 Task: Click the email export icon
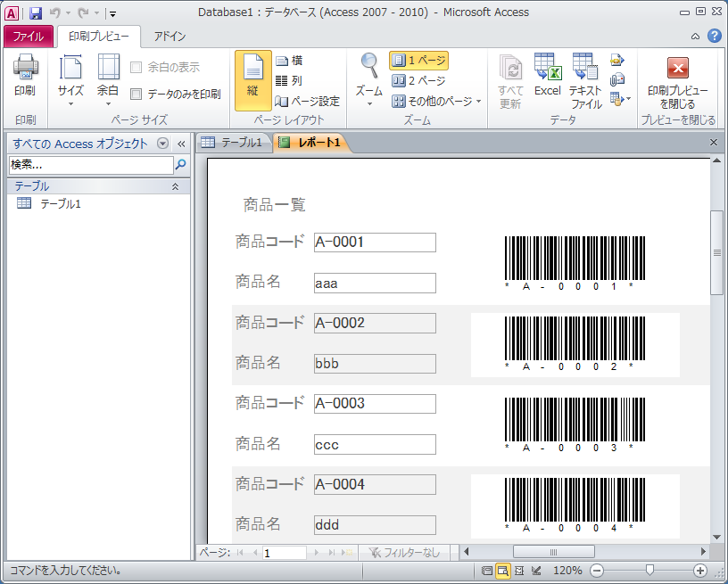click(x=617, y=79)
